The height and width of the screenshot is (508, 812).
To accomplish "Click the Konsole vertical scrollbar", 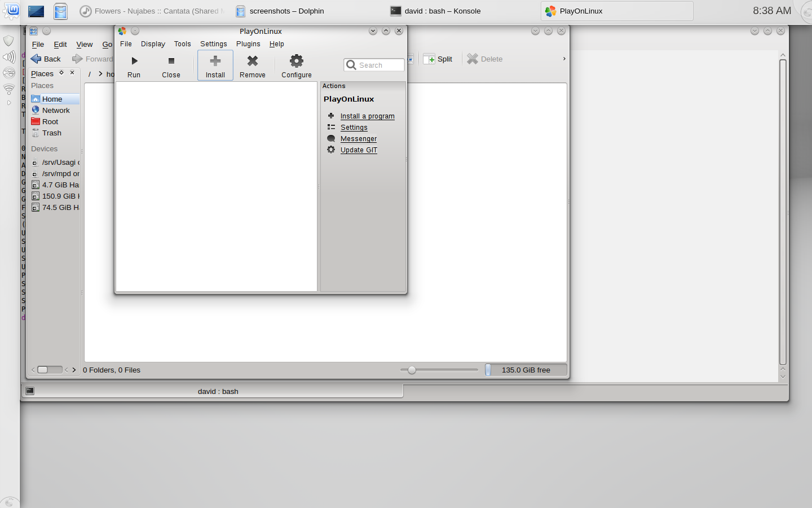I will pos(783,212).
